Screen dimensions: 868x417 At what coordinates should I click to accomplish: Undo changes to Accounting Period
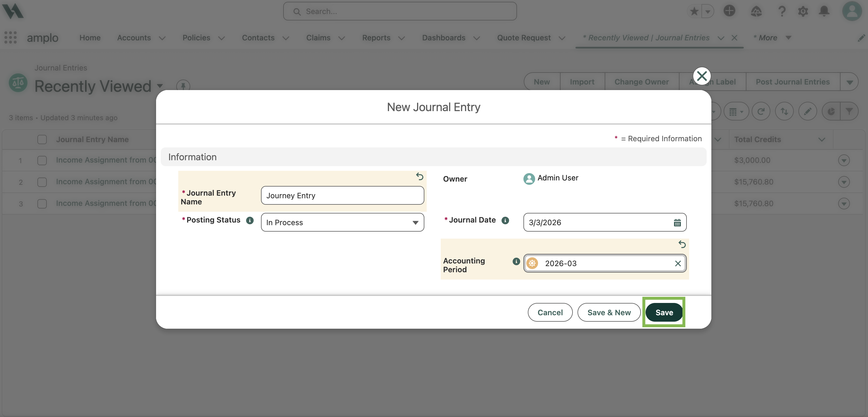coord(682,244)
